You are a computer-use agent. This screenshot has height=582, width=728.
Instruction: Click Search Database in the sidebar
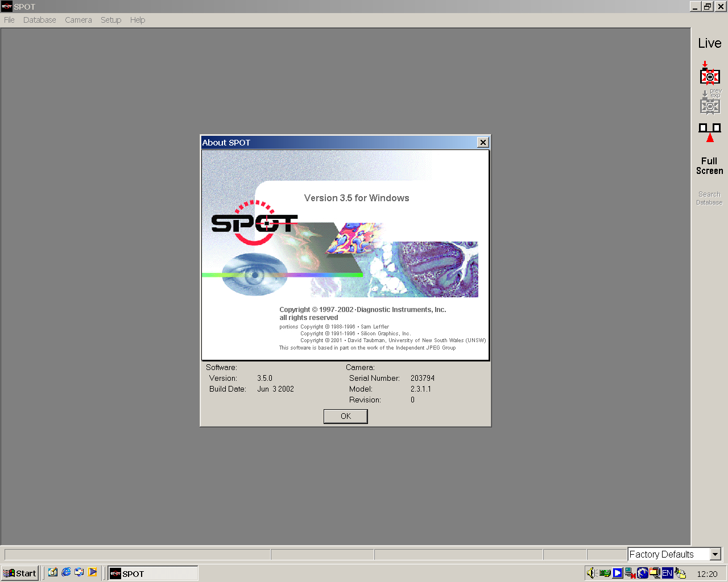pyautogui.click(x=710, y=198)
